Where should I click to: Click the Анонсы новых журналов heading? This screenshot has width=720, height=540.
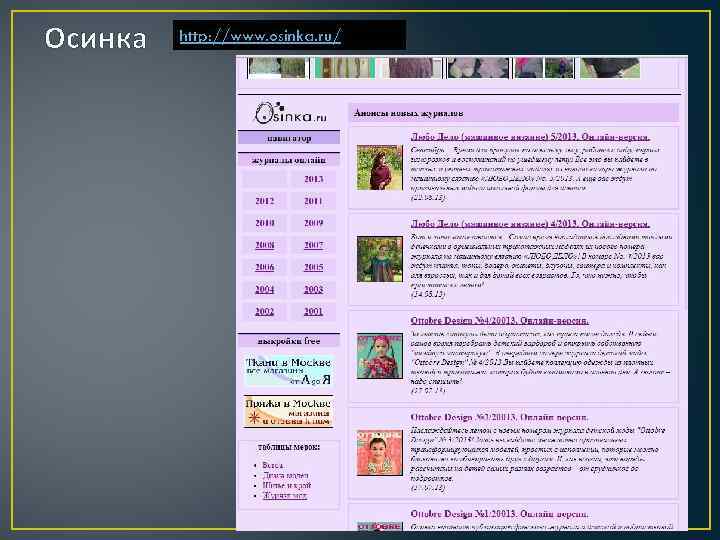point(408,113)
